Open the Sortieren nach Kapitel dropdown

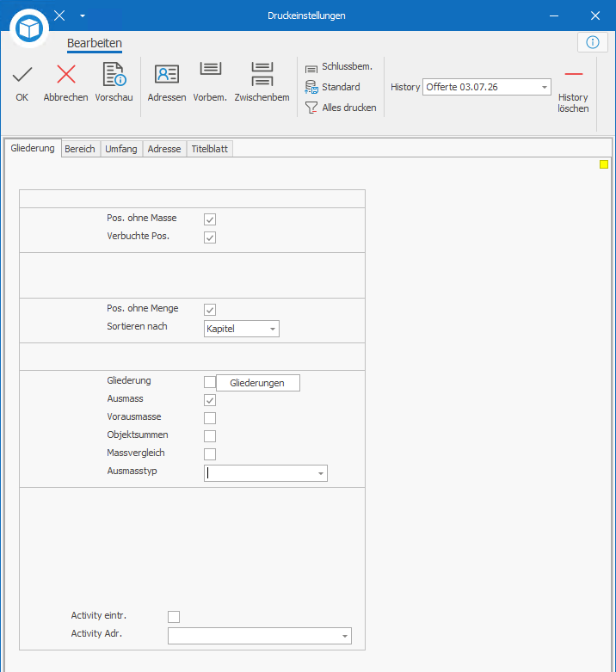(x=242, y=329)
